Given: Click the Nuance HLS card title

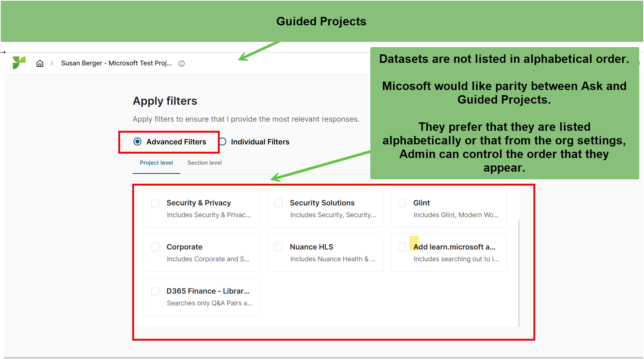Looking at the screenshot, I should click(x=312, y=247).
